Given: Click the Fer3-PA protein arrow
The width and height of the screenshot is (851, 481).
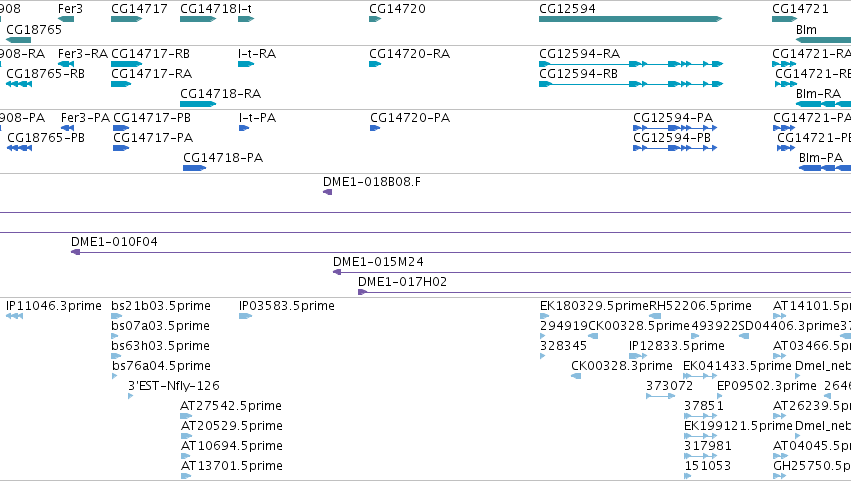Looking at the screenshot, I should click(67, 128).
